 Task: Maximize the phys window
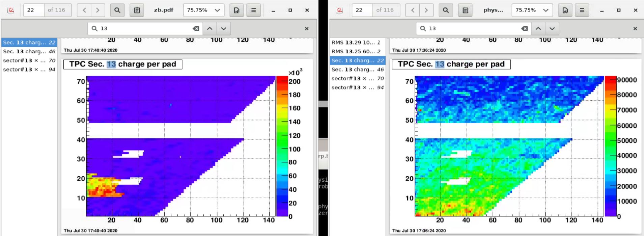[619, 10]
